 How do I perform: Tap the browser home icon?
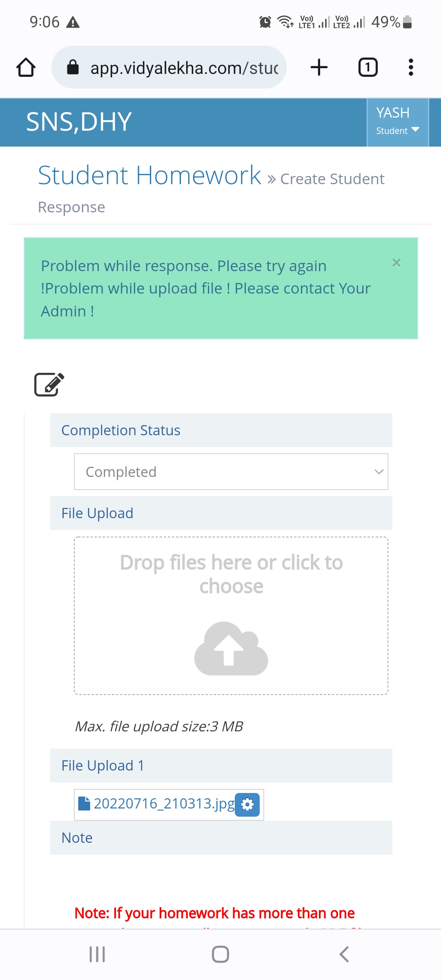(26, 67)
